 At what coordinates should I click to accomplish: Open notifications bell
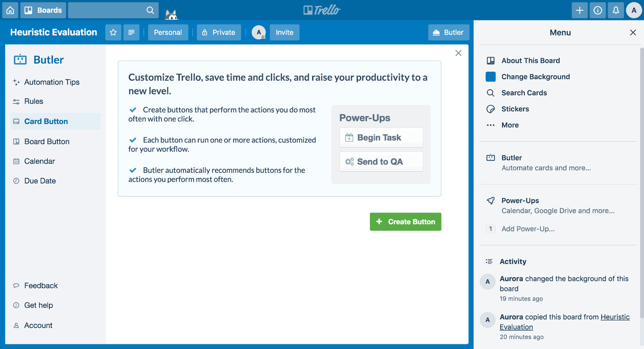(x=616, y=10)
